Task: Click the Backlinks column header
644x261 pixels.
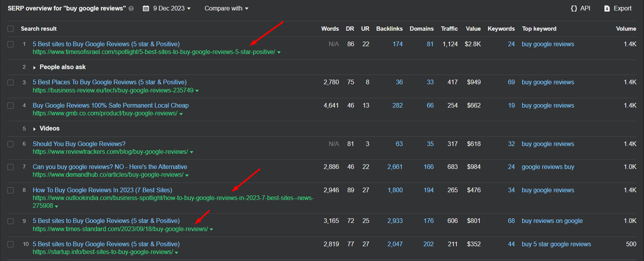Action: [389, 28]
